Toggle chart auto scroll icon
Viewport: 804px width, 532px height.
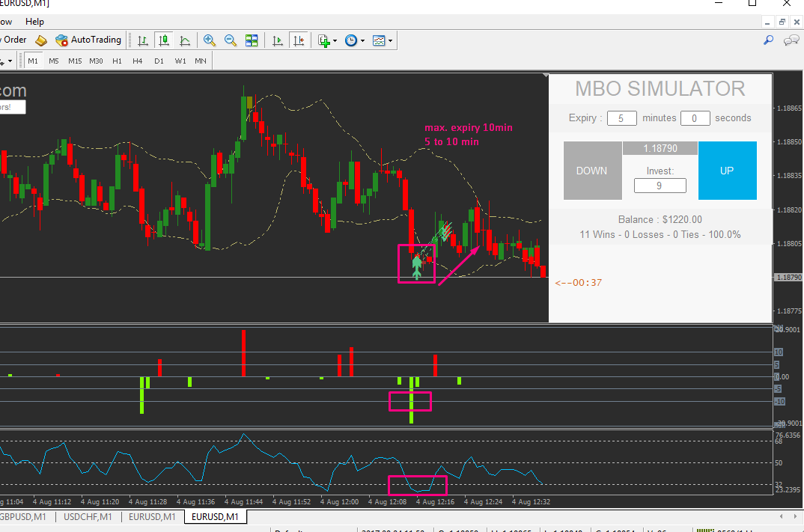pyautogui.click(x=278, y=40)
